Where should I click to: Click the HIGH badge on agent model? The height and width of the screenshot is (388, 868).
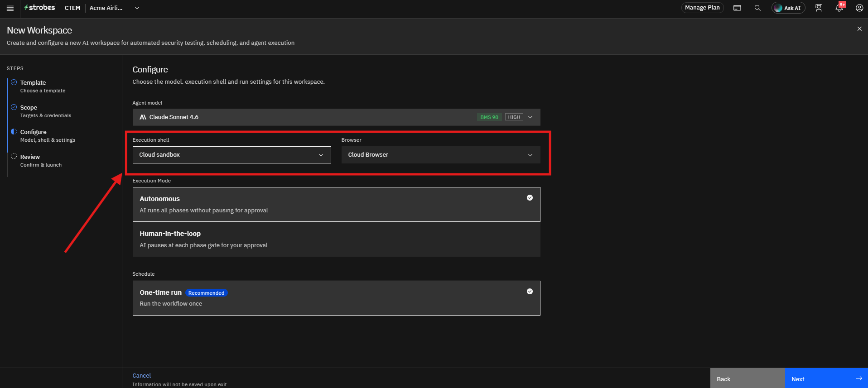pyautogui.click(x=514, y=117)
